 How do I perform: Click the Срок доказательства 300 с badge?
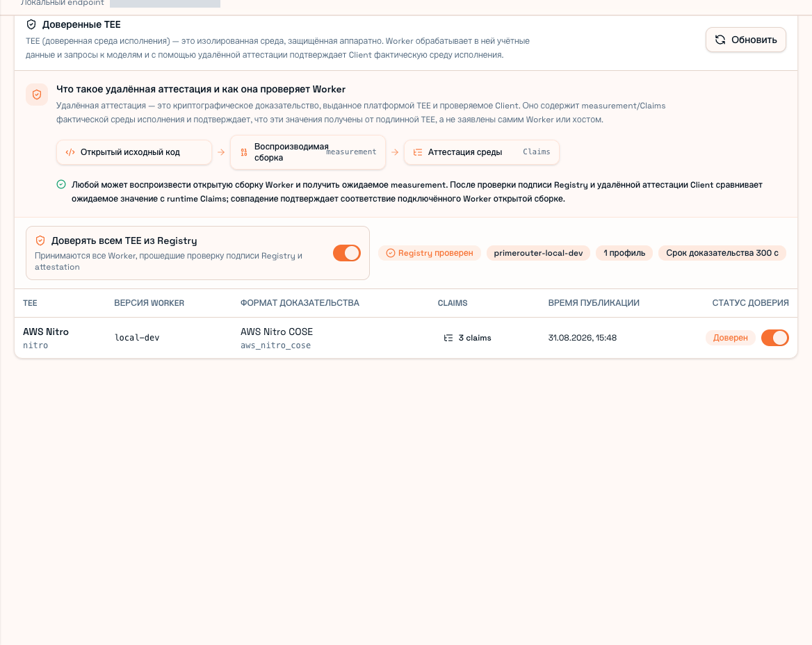722,253
